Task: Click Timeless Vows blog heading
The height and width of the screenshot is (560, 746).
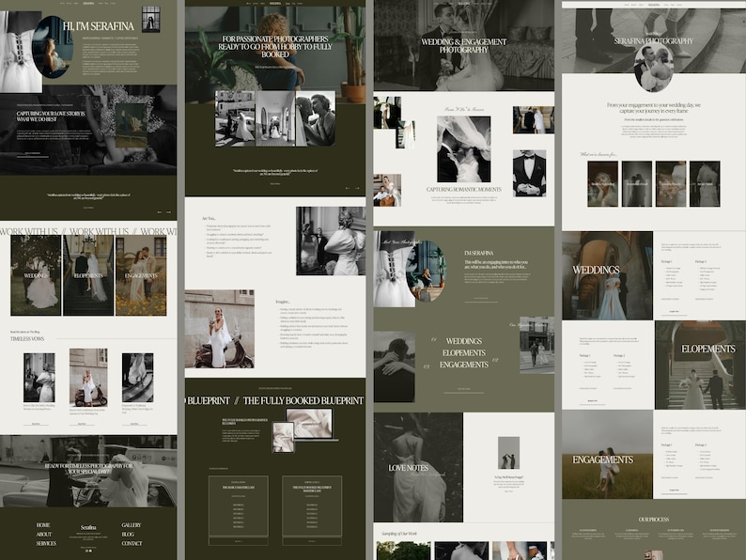Action: [27, 339]
